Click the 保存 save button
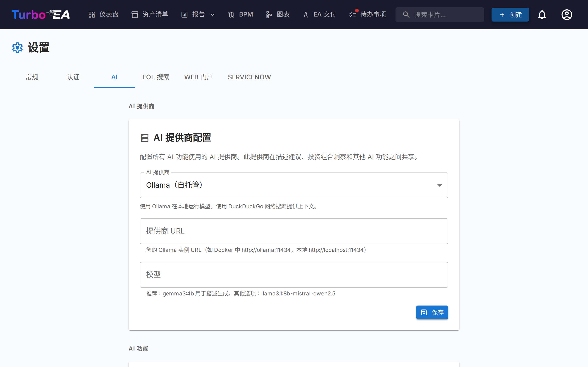 (432, 312)
